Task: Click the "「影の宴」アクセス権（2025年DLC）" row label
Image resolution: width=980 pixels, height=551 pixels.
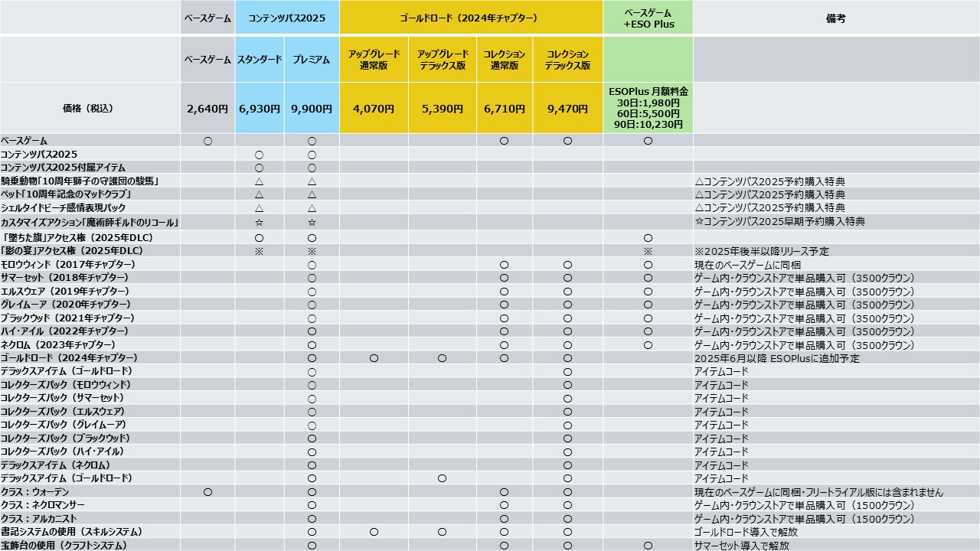Action: click(72, 251)
